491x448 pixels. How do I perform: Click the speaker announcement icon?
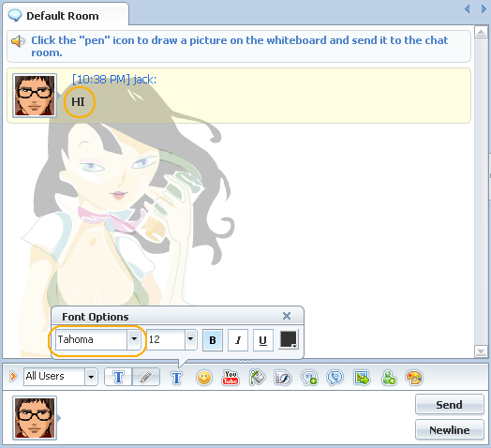click(18, 41)
